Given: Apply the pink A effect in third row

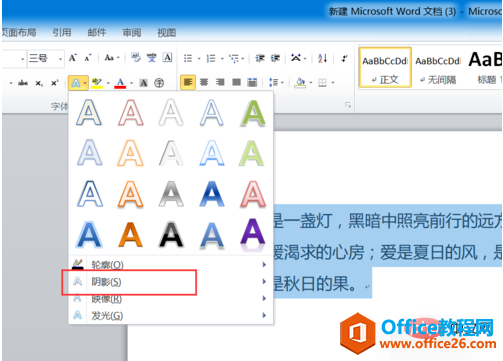Looking at the screenshot, I should tap(253, 194).
